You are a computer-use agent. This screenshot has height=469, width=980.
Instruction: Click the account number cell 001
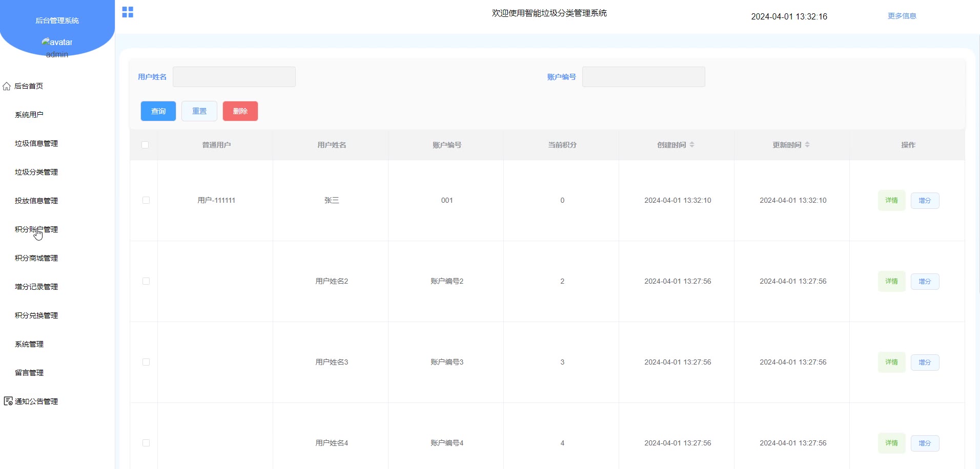tap(447, 200)
